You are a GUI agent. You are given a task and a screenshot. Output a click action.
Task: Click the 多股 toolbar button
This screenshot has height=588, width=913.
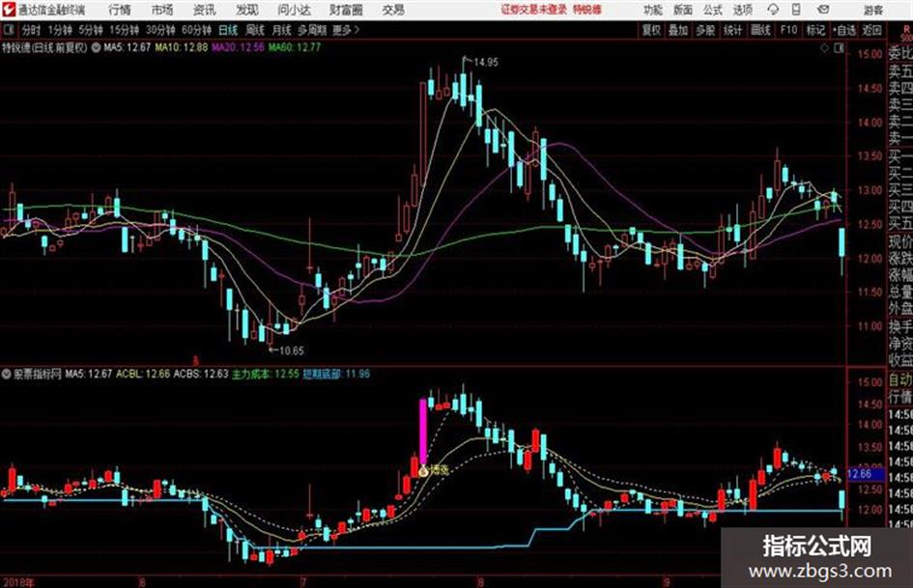[705, 30]
